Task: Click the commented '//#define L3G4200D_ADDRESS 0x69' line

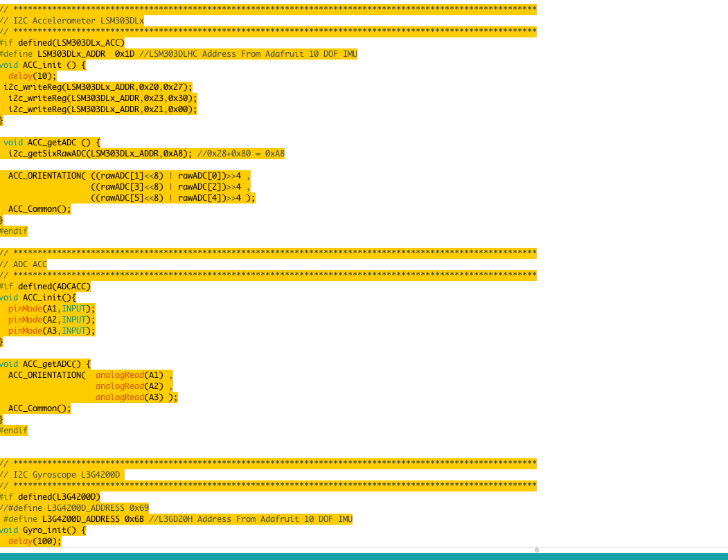Action: point(74,508)
